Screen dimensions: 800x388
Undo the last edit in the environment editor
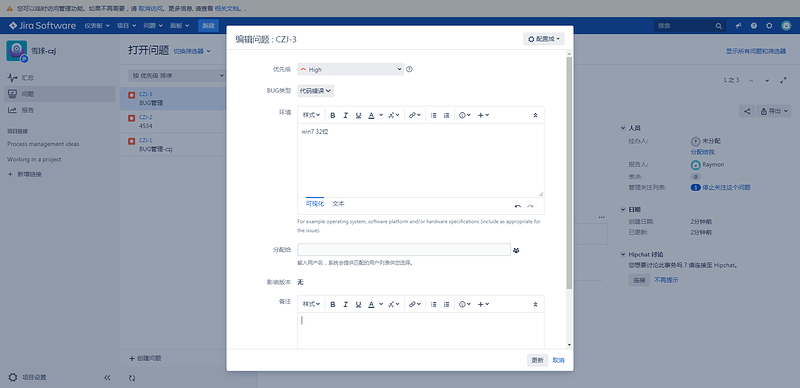pos(518,206)
